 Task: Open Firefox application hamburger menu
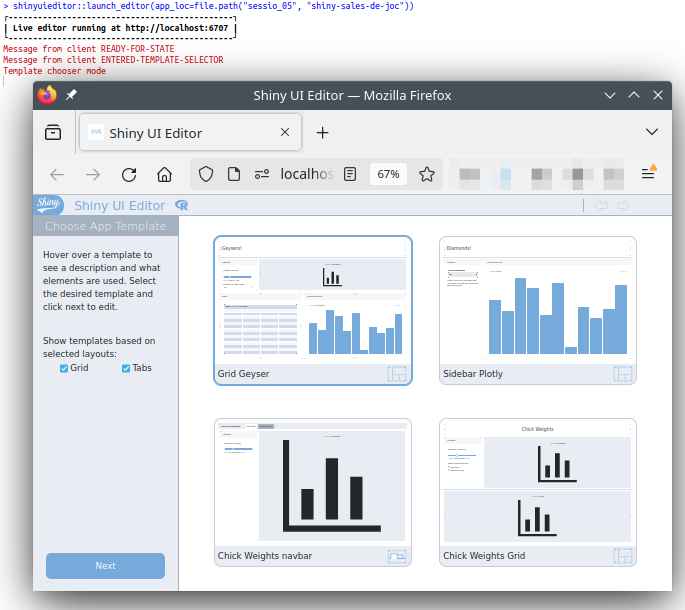point(648,174)
